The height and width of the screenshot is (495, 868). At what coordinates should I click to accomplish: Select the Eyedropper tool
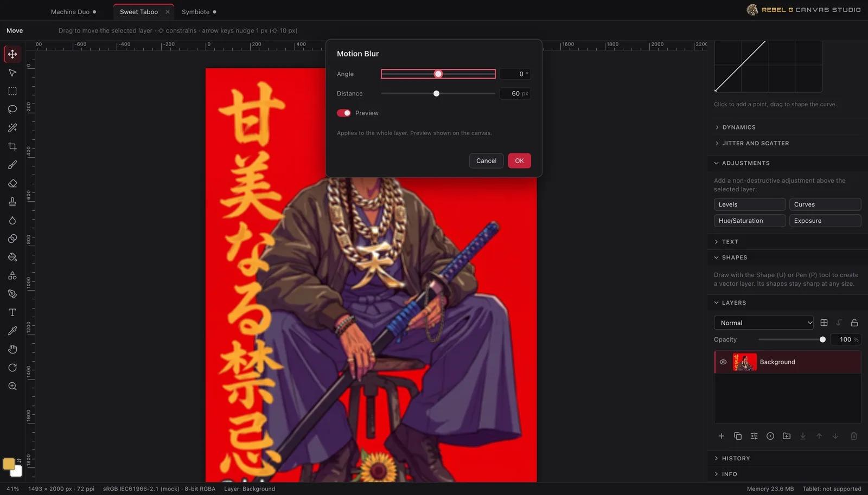click(12, 331)
